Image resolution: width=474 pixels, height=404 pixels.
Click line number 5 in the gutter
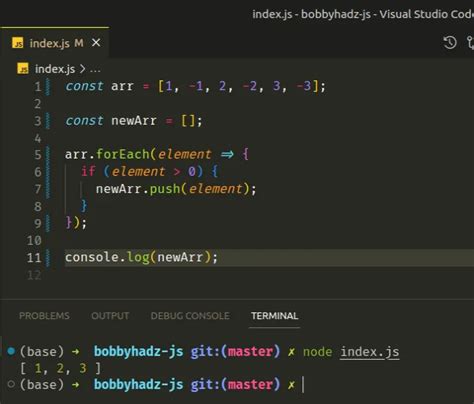click(38, 155)
